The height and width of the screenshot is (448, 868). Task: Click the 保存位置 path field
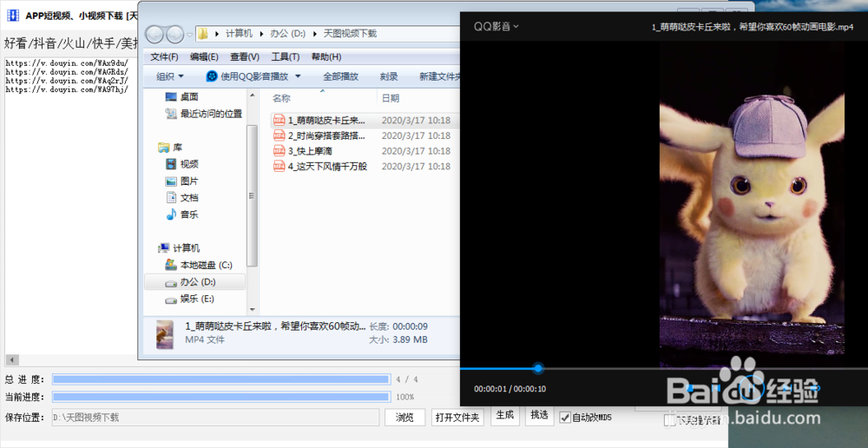[x=215, y=418]
